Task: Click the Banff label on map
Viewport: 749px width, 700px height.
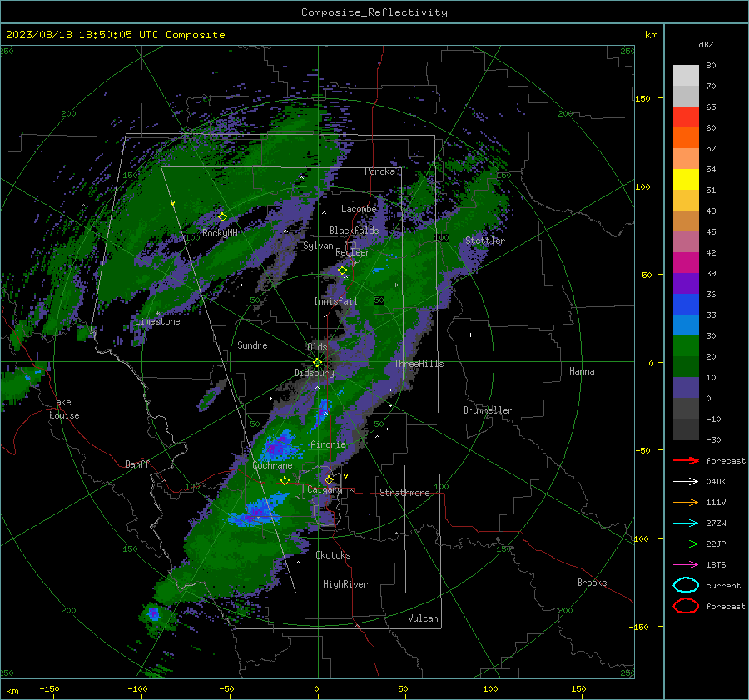Action: tap(137, 464)
